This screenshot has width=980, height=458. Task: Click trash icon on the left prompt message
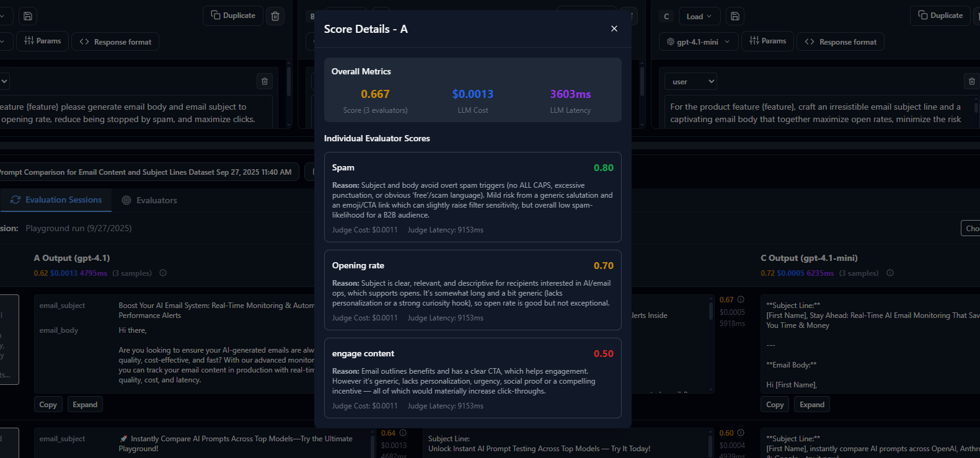(265, 81)
